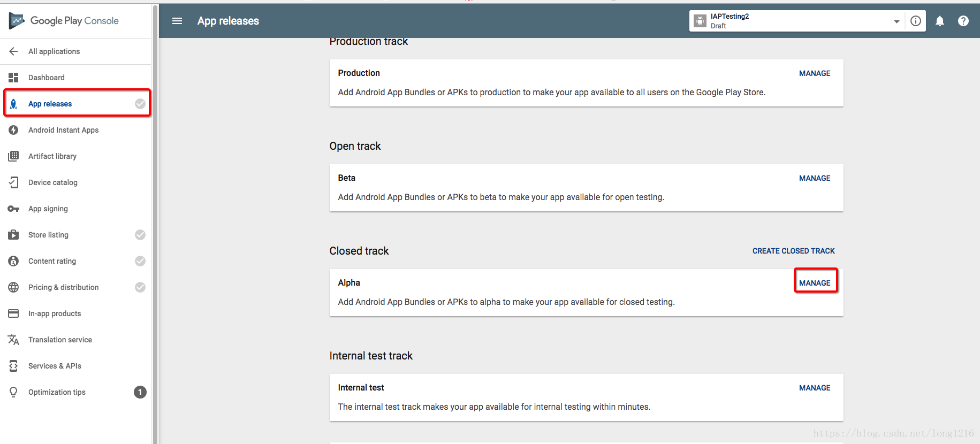Image resolution: width=980 pixels, height=444 pixels.
Task: Click the Optimization tips count badge
Action: [x=140, y=392]
